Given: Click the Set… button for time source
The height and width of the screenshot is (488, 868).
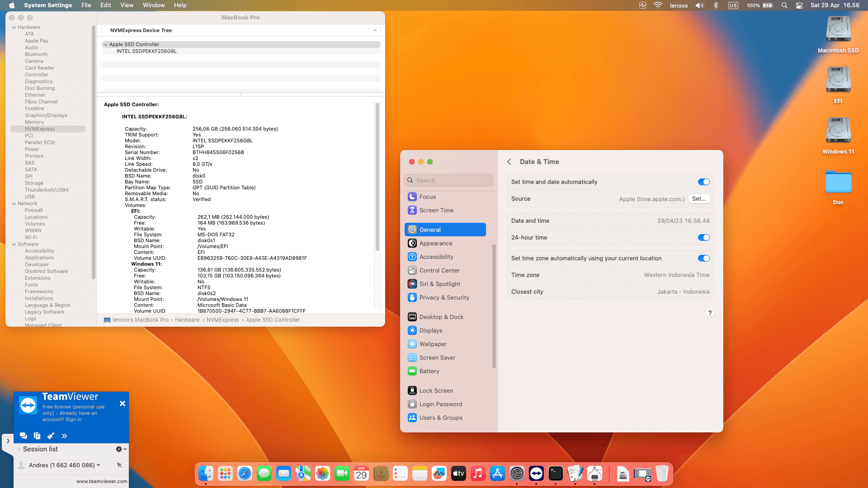Looking at the screenshot, I should click(699, 199).
